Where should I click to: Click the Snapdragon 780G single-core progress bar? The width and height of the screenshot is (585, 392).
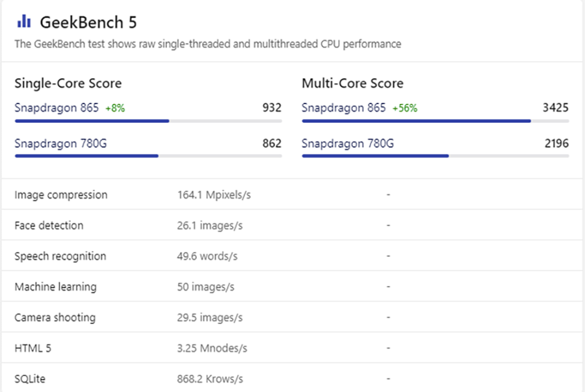(148, 156)
